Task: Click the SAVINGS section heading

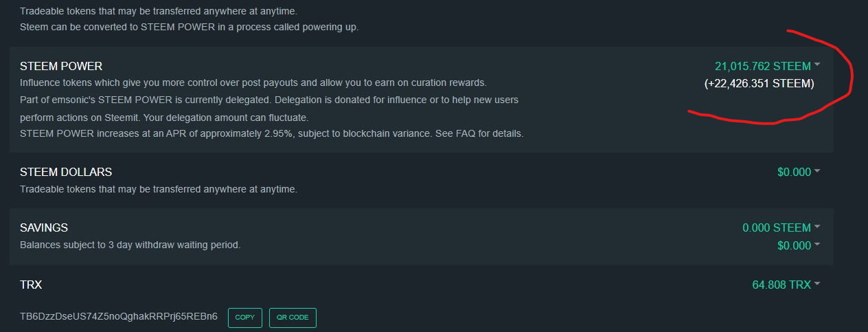Action: point(44,228)
